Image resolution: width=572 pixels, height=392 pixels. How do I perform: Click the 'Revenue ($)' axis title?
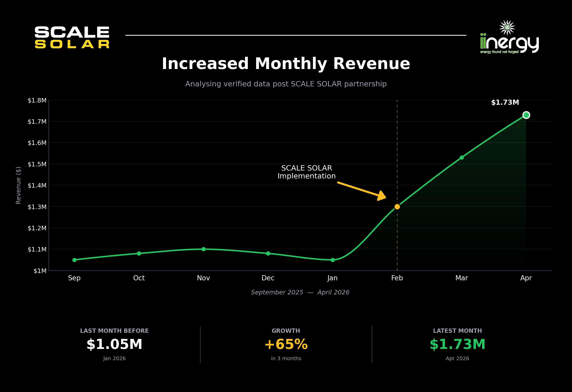pyautogui.click(x=18, y=185)
